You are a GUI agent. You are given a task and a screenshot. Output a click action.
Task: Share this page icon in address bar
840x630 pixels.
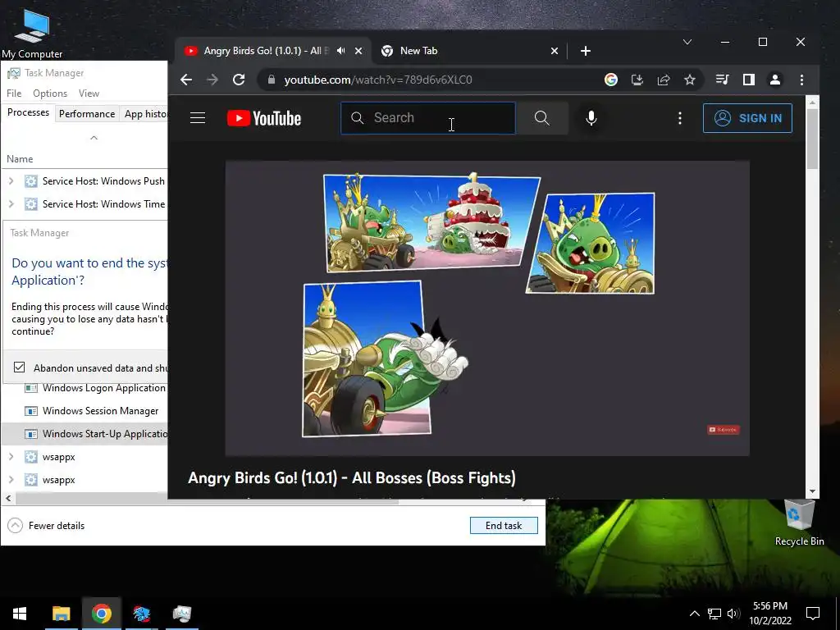coord(663,80)
